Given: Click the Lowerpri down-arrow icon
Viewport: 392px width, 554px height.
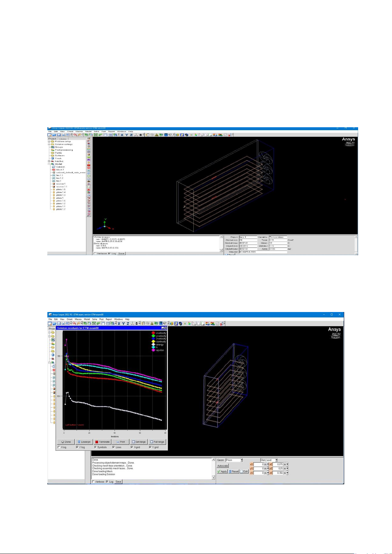Looking at the screenshot, I should 79,442.
